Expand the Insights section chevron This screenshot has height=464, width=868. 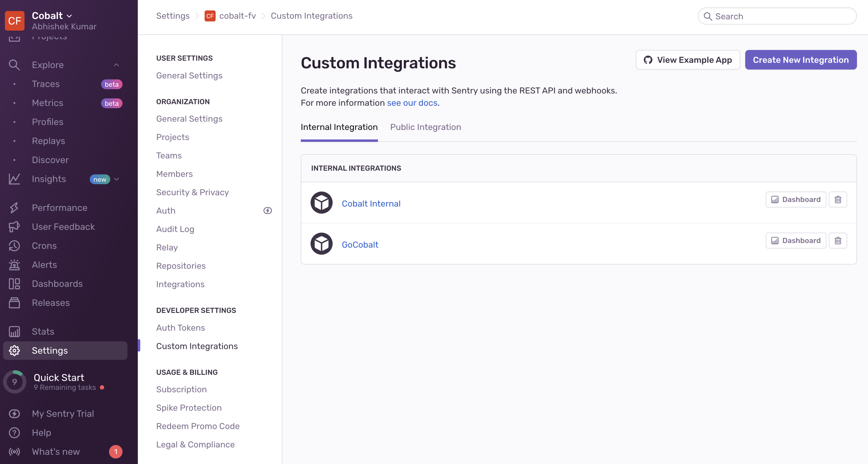(x=116, y=179)
